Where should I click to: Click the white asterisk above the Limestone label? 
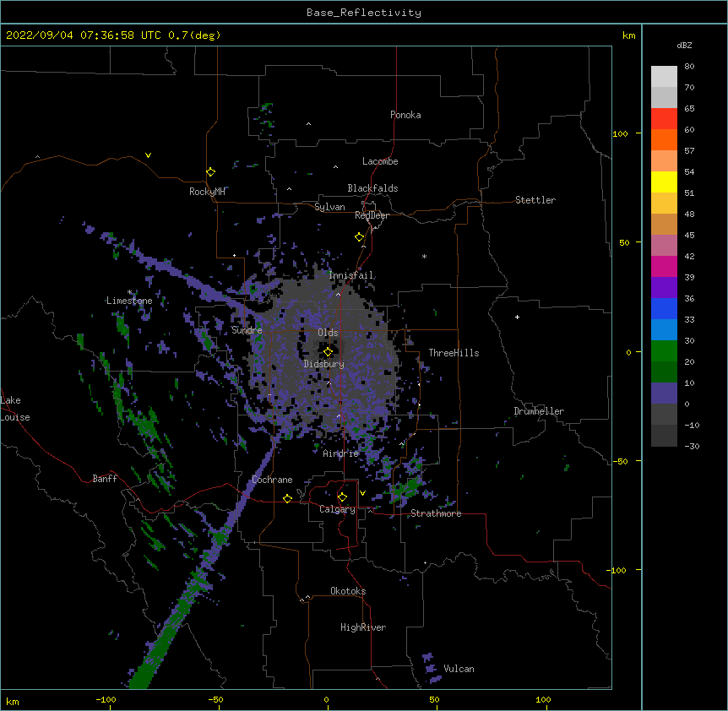[129, 292]
